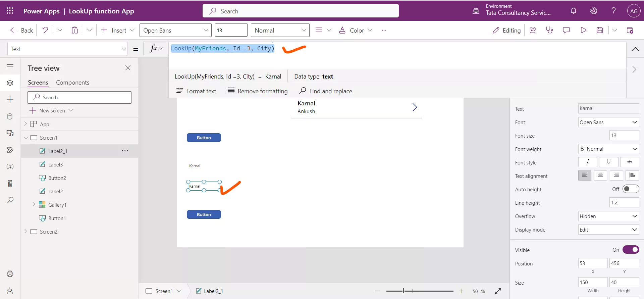Click Find and replace
644x299 pixels.
click(326, 91)
